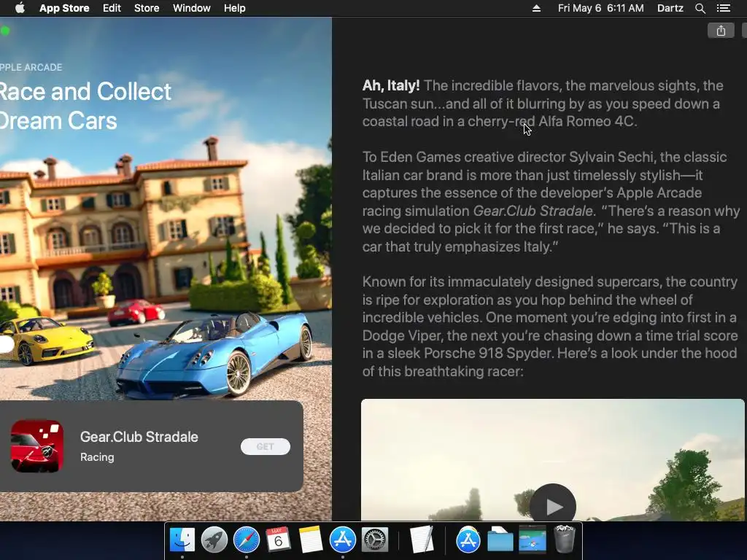The height and width of the screenshot is (560, 747).
Task: Open the Window menu
Action: [192, 8]
